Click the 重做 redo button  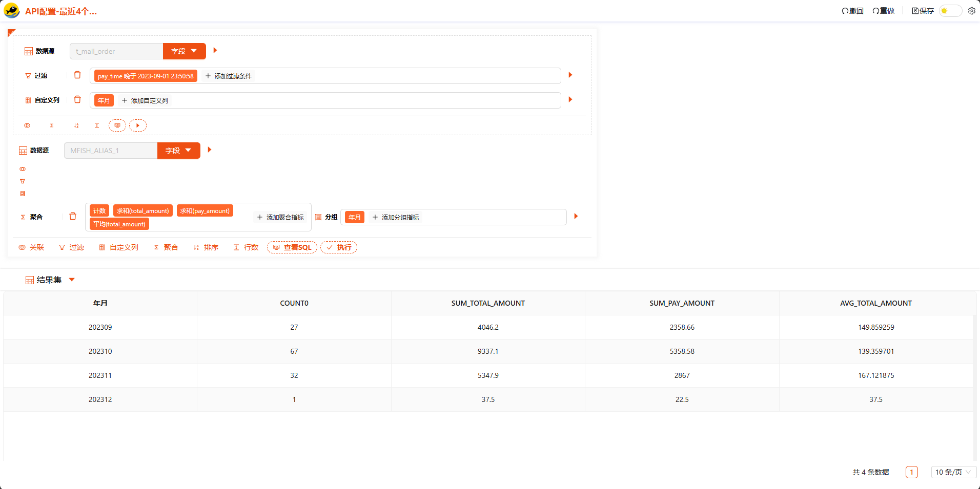(x=884, y=11)
